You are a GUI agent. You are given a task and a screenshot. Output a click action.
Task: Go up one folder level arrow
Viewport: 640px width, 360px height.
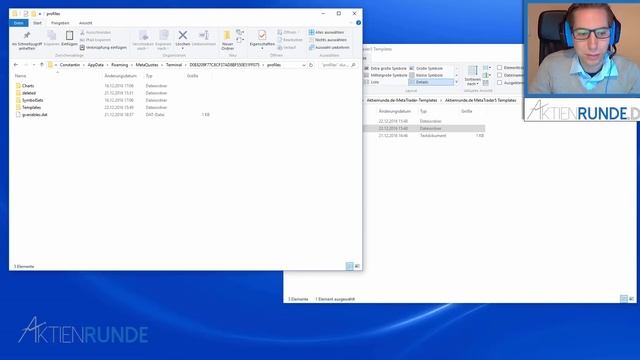click(42, 65)
